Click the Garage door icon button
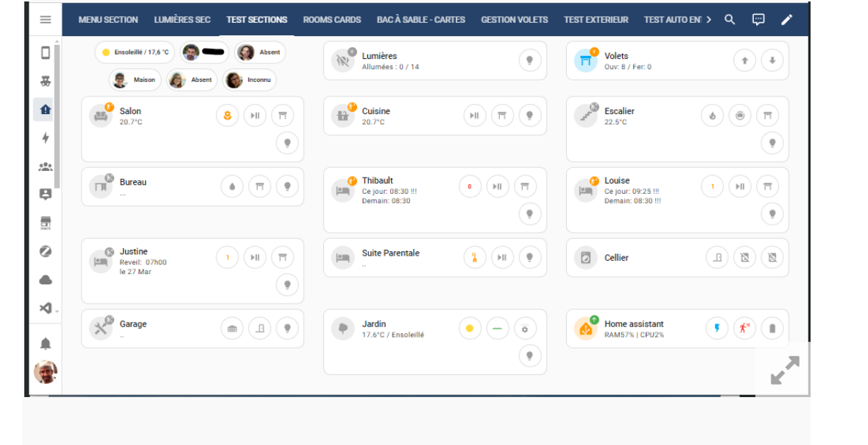 (x=232, y=329)
